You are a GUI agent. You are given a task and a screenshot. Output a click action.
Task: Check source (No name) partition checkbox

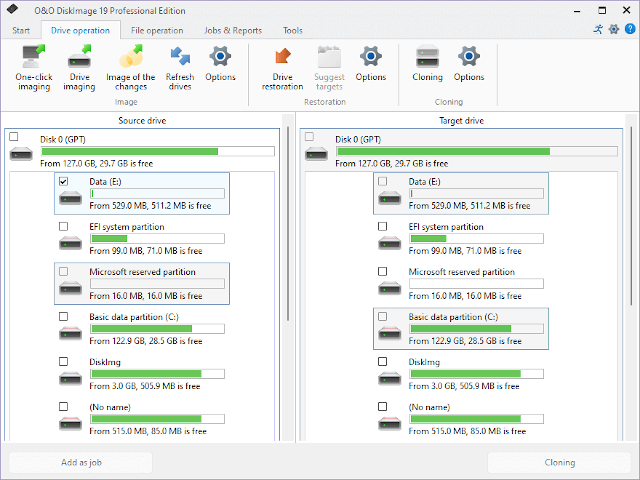(63, 406)
